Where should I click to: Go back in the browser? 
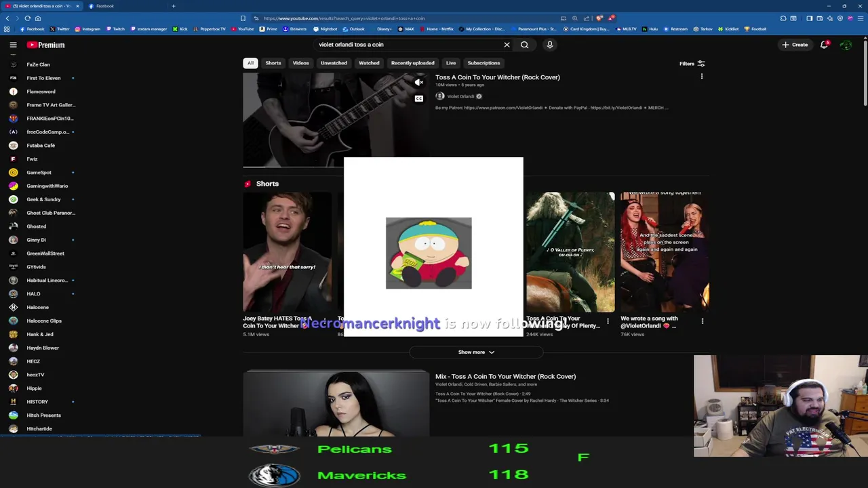pyautogui.click(x=7, y=18)
